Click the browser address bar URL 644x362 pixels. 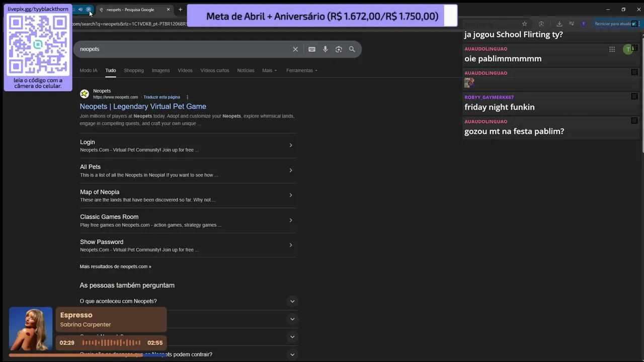coord(129,24)
